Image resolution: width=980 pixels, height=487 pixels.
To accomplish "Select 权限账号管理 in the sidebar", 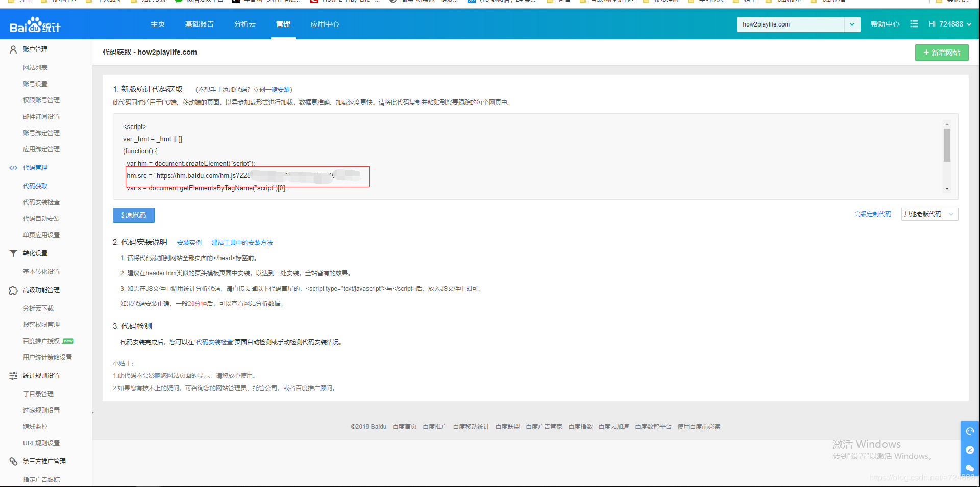I will pyautogui.click(x=41, y=100).
